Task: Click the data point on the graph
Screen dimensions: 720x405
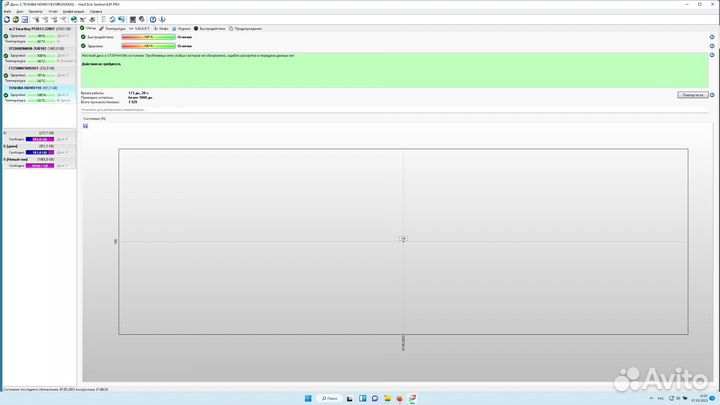Action: coord(403,239)
